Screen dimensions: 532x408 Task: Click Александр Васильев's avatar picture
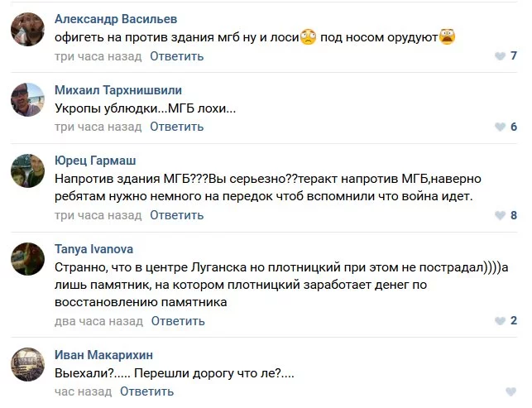tap(28, 29)
